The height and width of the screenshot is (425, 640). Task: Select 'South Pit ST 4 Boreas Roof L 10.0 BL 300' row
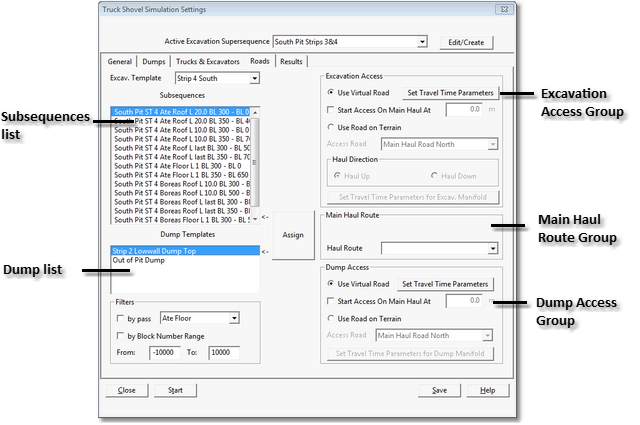[x=181, y=184]
